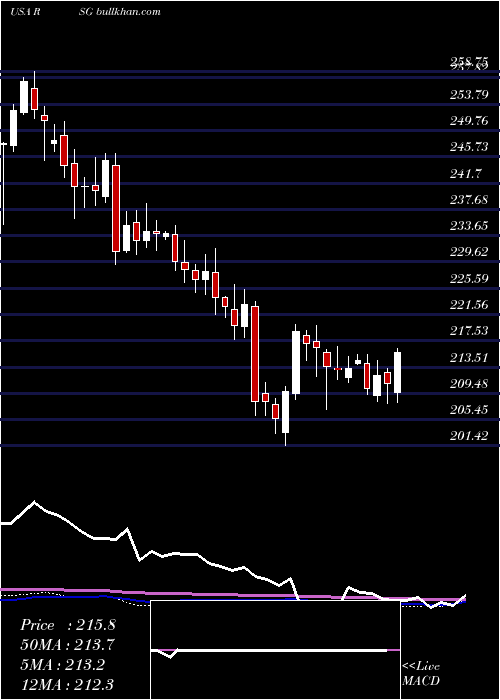Click the 253.79 price axis label

(x=469, y=94)
